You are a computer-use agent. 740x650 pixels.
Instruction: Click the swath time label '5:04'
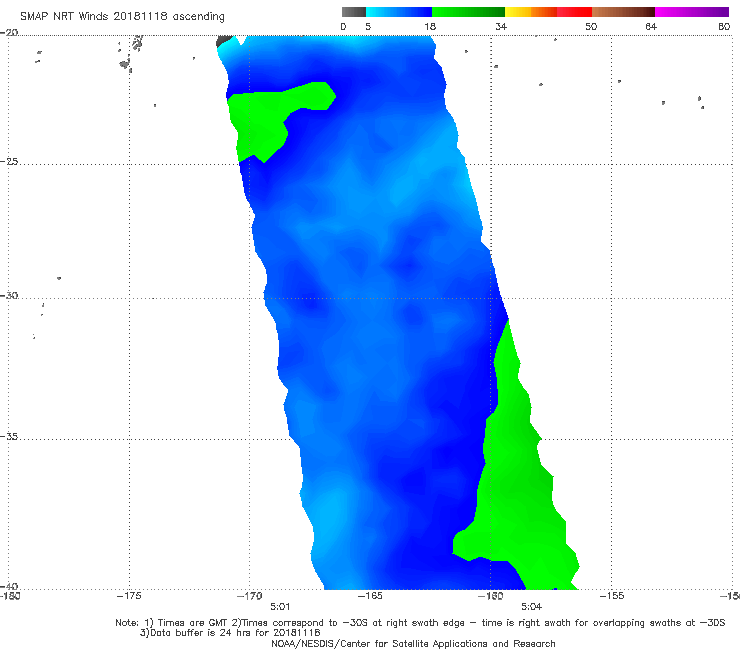click(531, 607)
